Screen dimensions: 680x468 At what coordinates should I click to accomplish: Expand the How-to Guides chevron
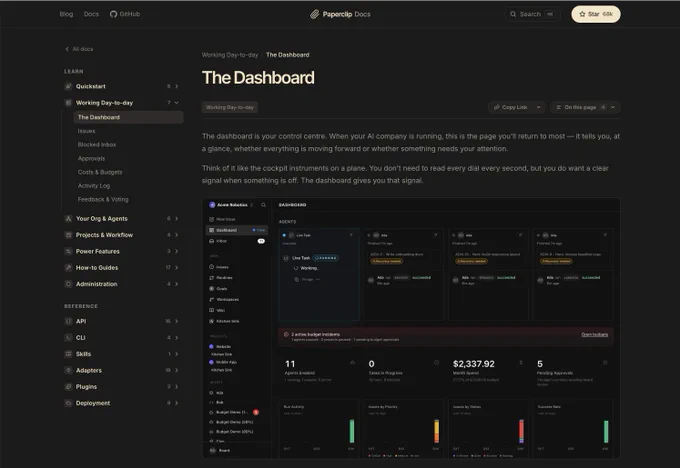pyautogui.click(x=177, y=268)
